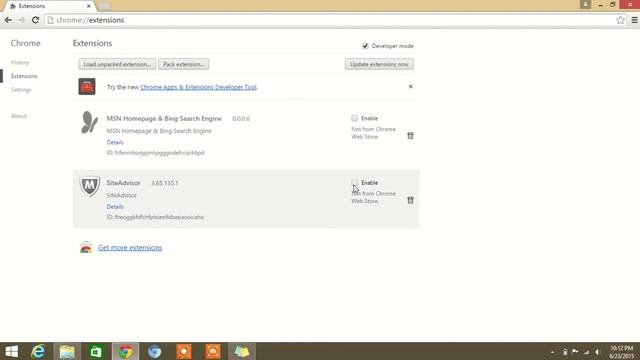Launch Internet Explorer from the taskbar
Viewport: 640px width, 360px height.
(38, 351)
